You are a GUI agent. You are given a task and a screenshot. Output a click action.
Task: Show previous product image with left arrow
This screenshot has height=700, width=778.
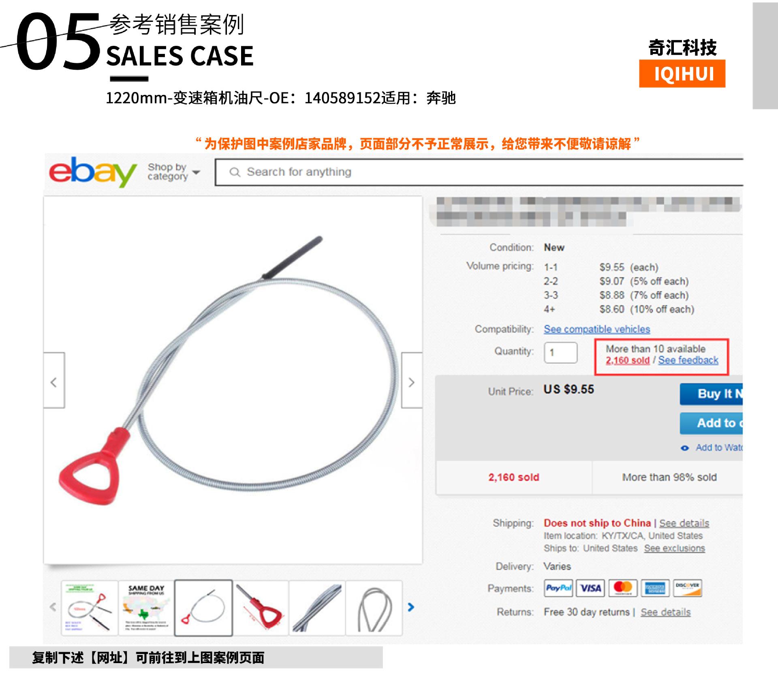[x=54, y=380]
